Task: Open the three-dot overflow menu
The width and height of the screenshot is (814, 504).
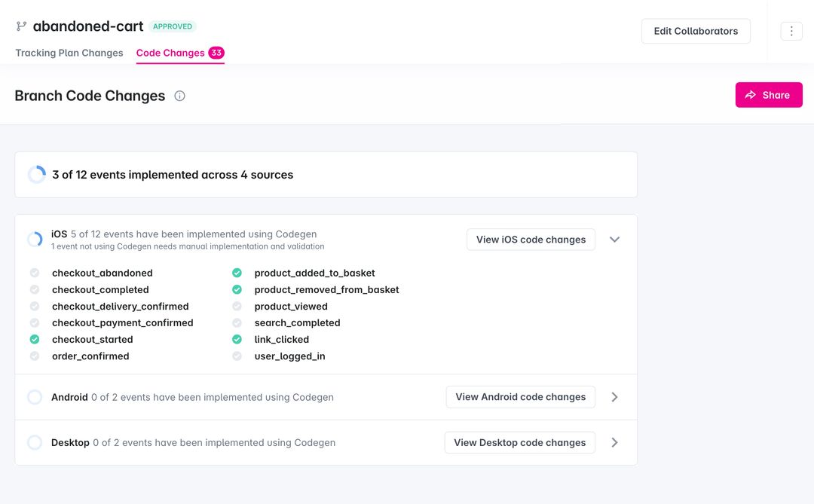Action: [x=790, y=30]
